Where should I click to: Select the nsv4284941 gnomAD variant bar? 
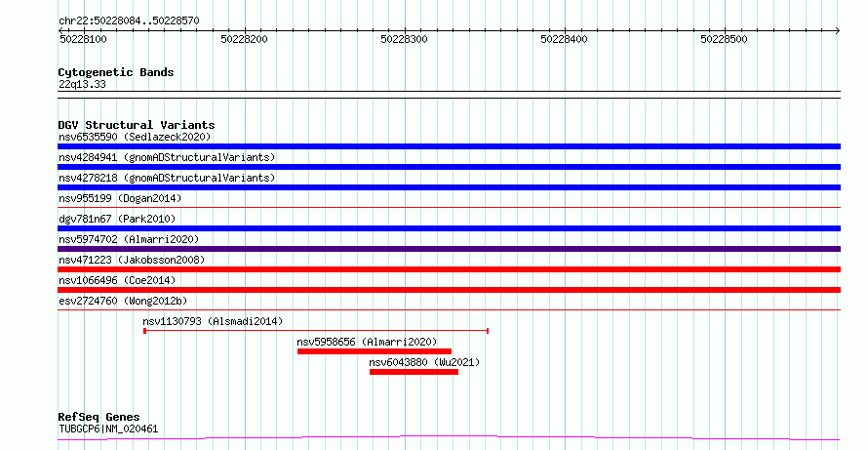coord(449,167)
